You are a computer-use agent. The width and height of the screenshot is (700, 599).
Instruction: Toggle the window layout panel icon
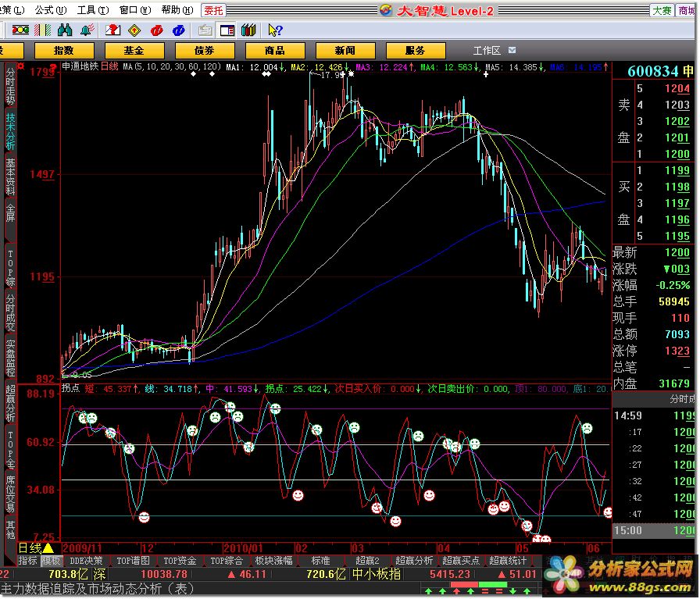click(x=227, y=30)
